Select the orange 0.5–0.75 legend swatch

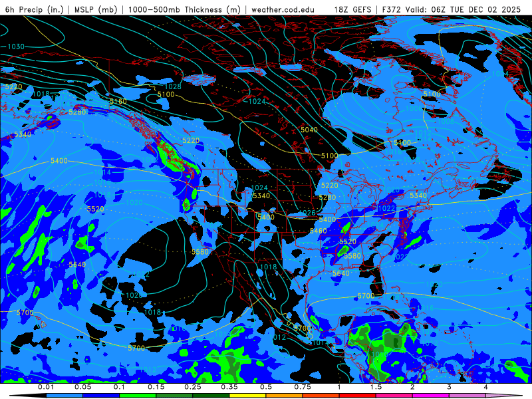point(285,396)
